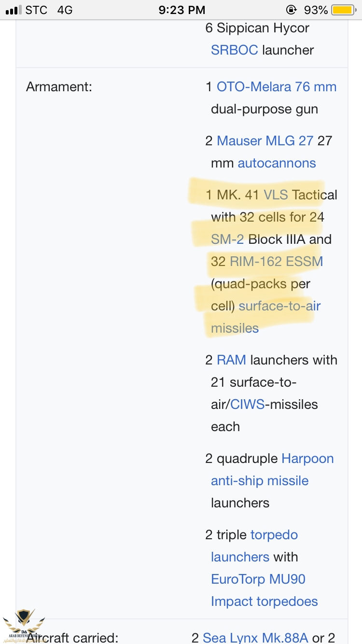Follow the CIWS link

247,405
